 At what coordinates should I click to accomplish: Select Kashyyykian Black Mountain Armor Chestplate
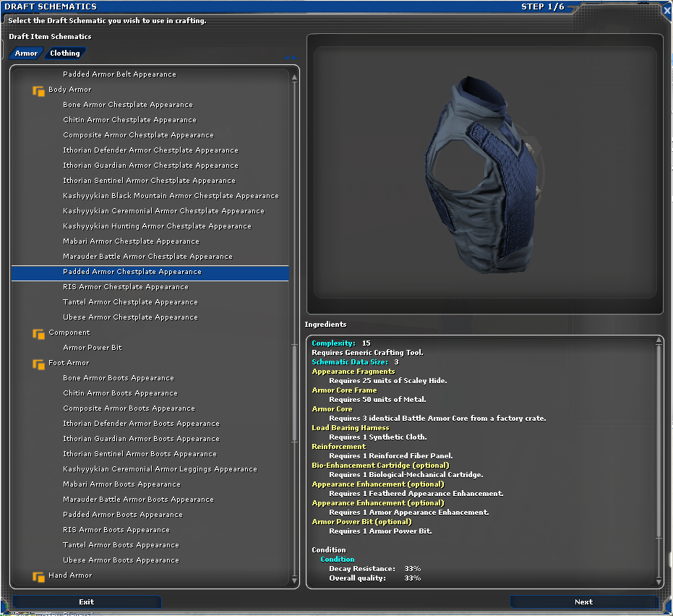pyautogui.click(x=171, y=196)
